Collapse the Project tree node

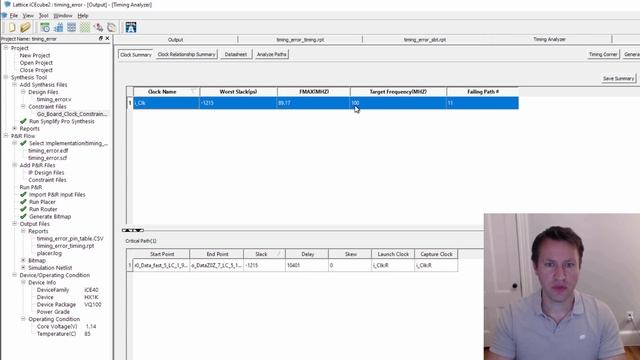coord(6,48)
